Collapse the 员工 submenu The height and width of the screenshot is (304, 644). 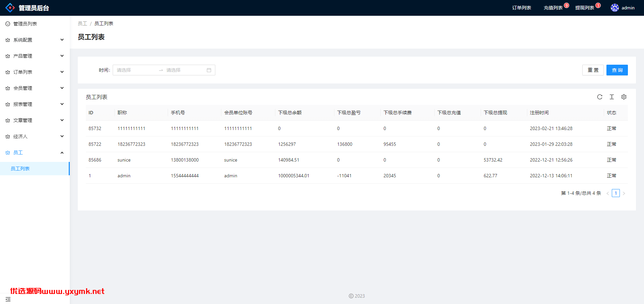(x=35, y=153)
